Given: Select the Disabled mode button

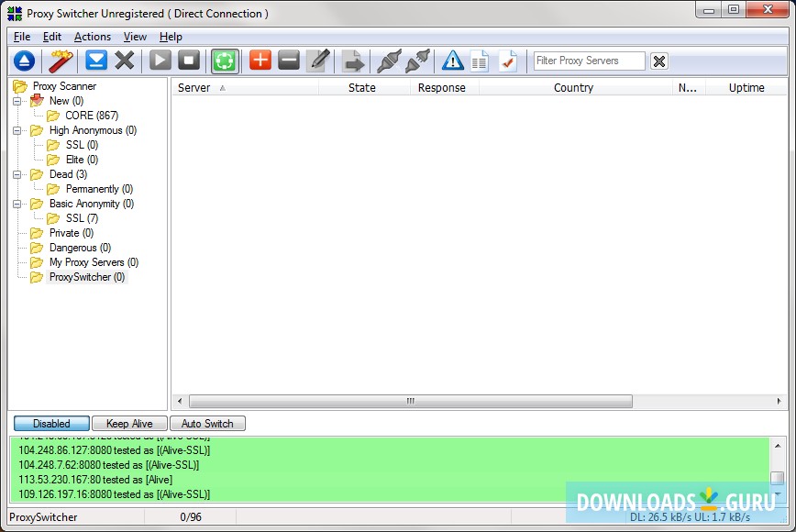Looking at the screenshot, I should coord(51,424).
